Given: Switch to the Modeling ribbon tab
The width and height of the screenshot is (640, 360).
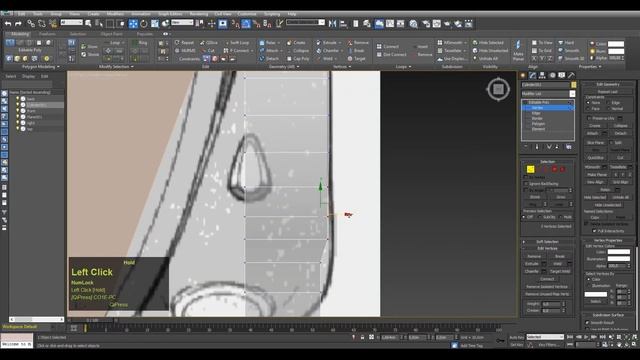Looking at the screenshot, I should pos(20,34).
